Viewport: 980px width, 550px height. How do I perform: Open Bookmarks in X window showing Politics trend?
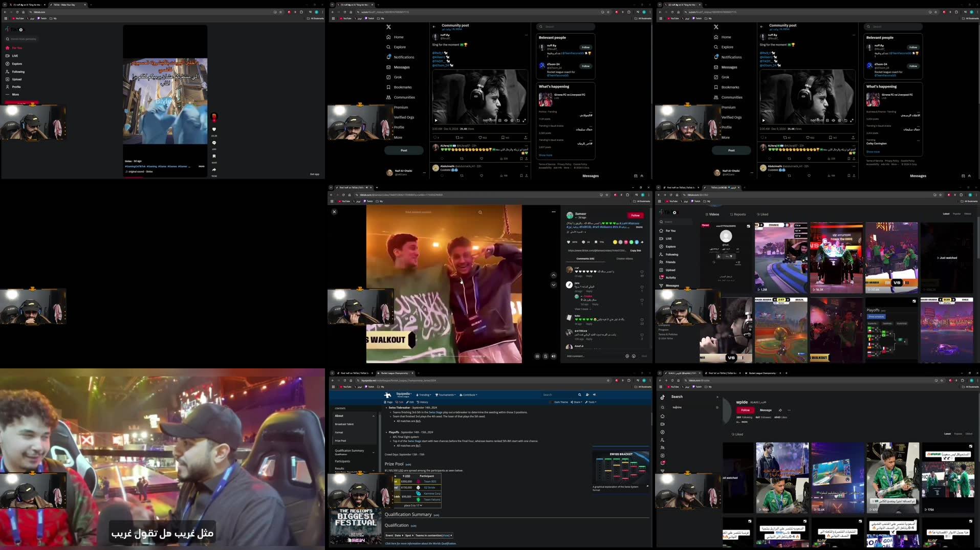pos(399,87)
